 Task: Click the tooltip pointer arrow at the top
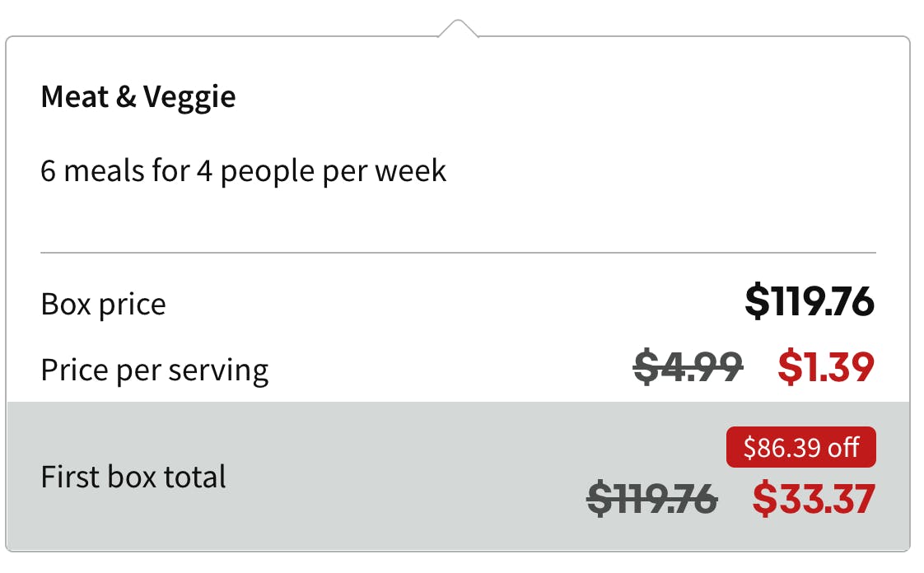[458, 29]
